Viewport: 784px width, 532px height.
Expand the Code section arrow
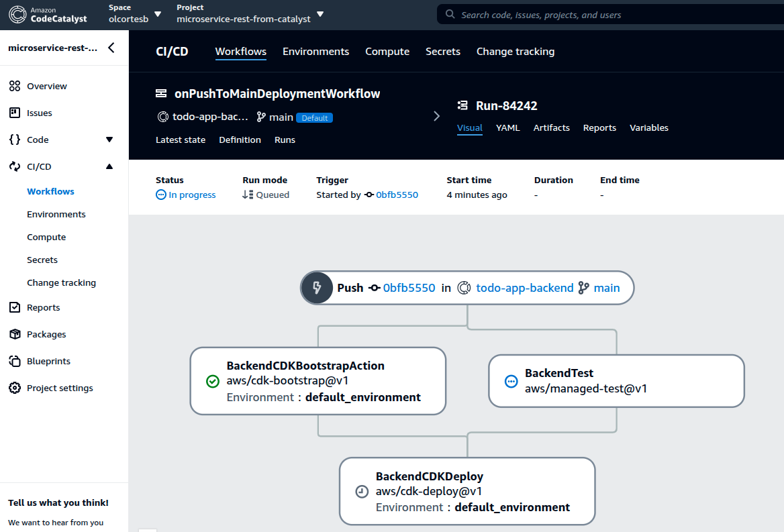pos(109,140)
